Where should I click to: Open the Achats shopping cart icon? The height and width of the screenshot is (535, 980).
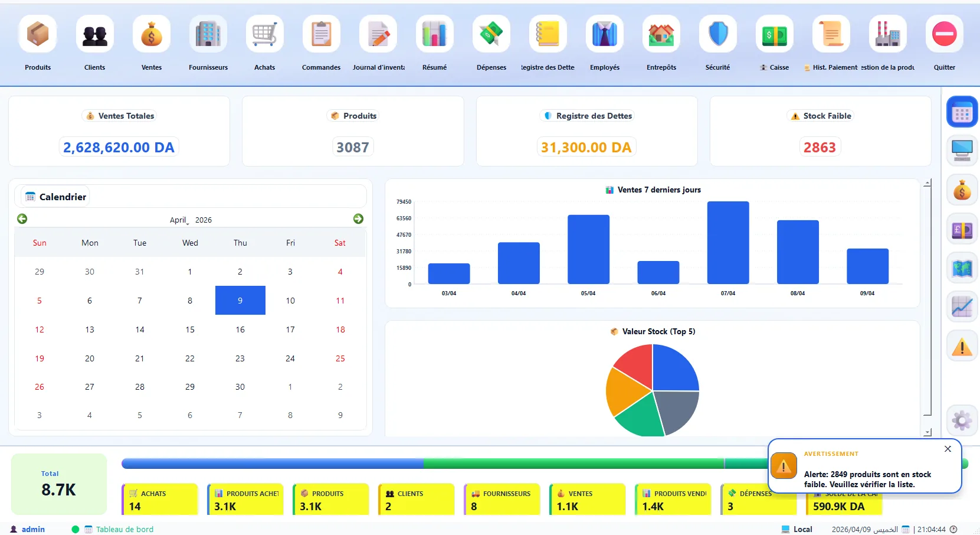coord(264,34)
